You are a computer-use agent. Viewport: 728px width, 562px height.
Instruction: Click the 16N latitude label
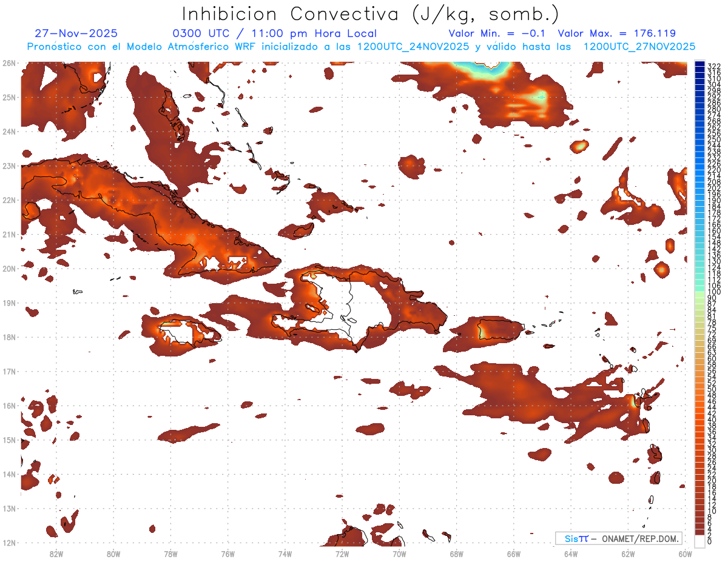[9, 406]
